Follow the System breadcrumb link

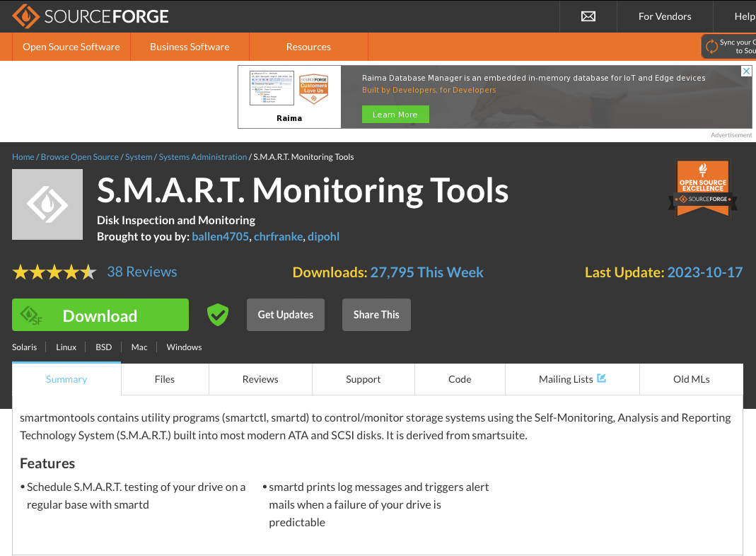(x=139, y=157)
